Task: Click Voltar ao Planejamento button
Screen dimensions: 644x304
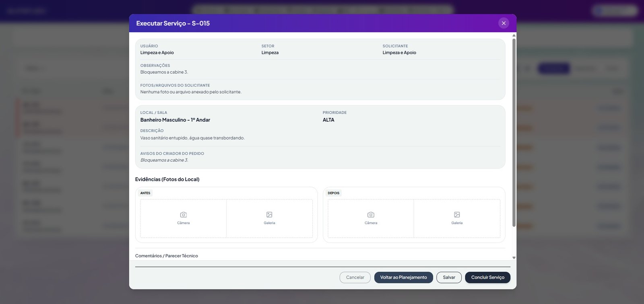Action: [404, 277]
